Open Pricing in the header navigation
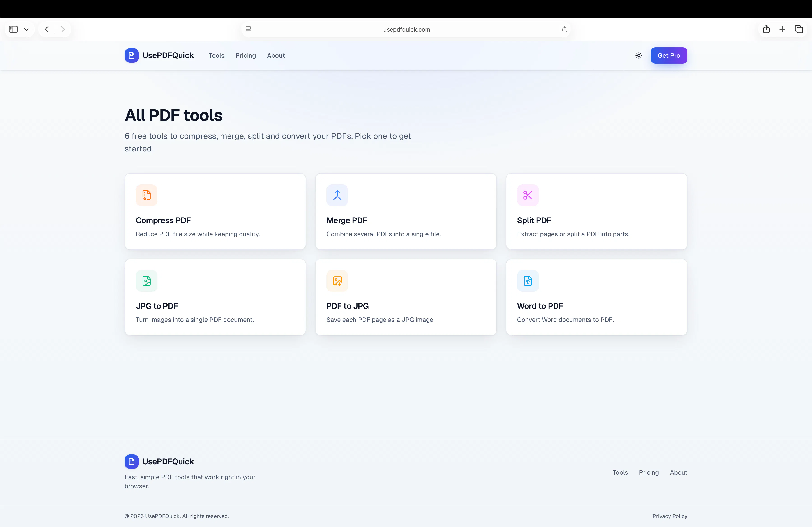 point(245,55)
